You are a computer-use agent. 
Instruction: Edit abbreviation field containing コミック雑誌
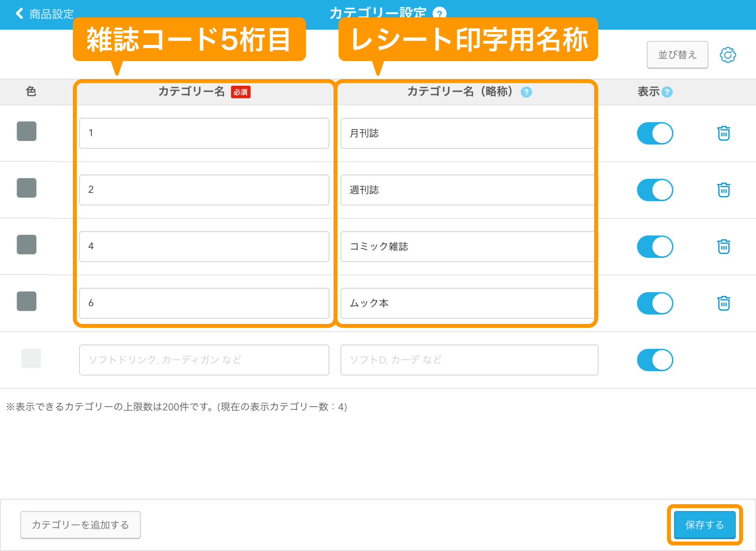click(x=469, y=247)
